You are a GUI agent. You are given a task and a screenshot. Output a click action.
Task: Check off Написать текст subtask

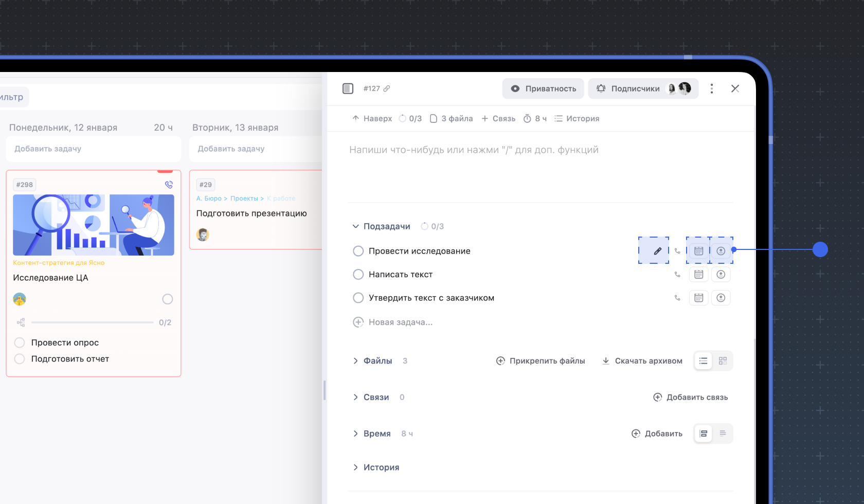tap(358, 275)
